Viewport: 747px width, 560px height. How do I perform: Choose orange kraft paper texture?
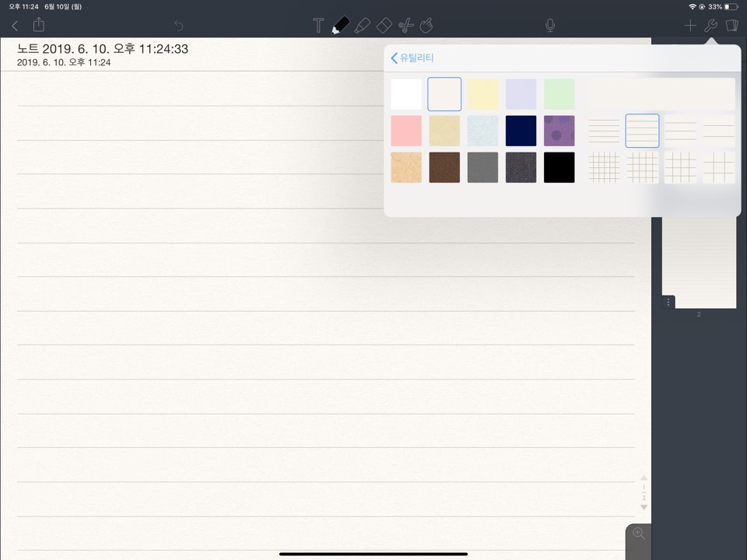click(x=406, y=168)
